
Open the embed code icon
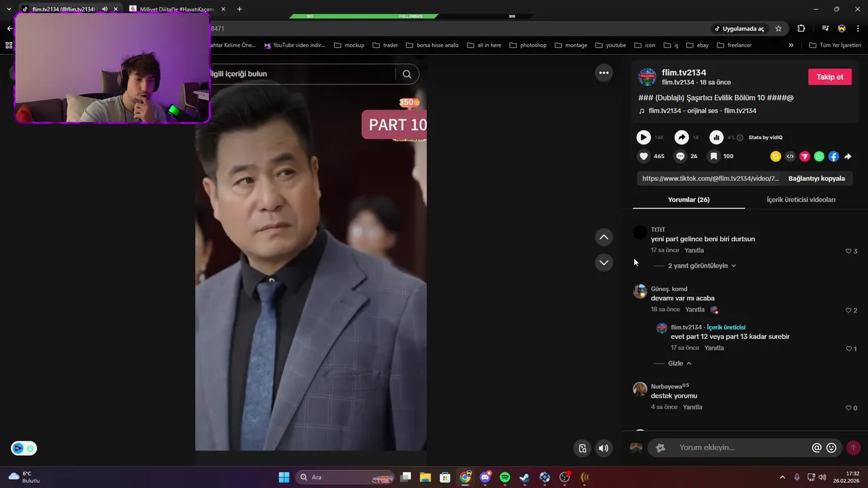790,157
